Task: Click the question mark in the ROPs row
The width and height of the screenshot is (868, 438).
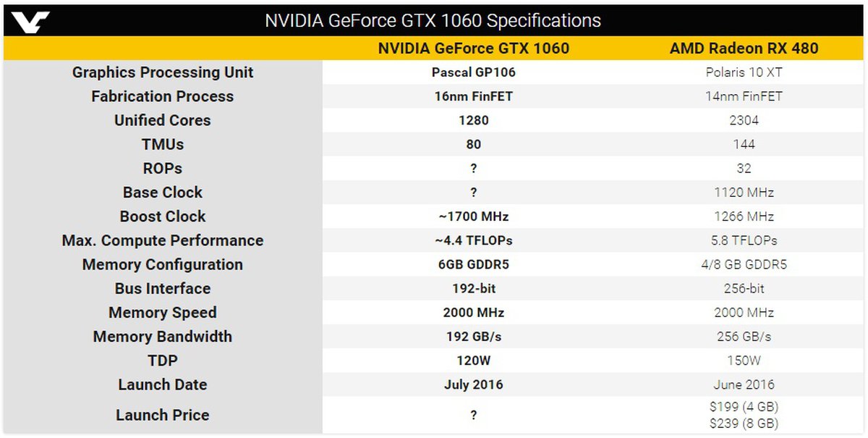Action: [474, 169]
